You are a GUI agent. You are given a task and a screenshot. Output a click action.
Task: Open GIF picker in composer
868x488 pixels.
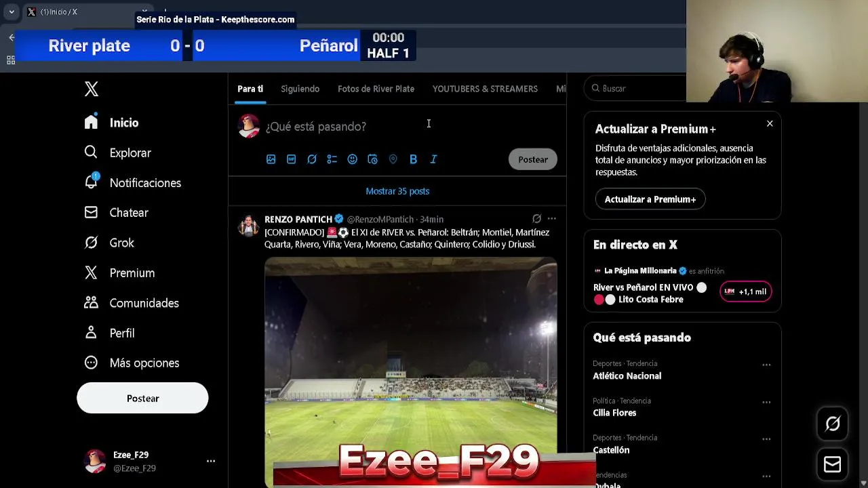pyautogui.click(x=291, y=159)
